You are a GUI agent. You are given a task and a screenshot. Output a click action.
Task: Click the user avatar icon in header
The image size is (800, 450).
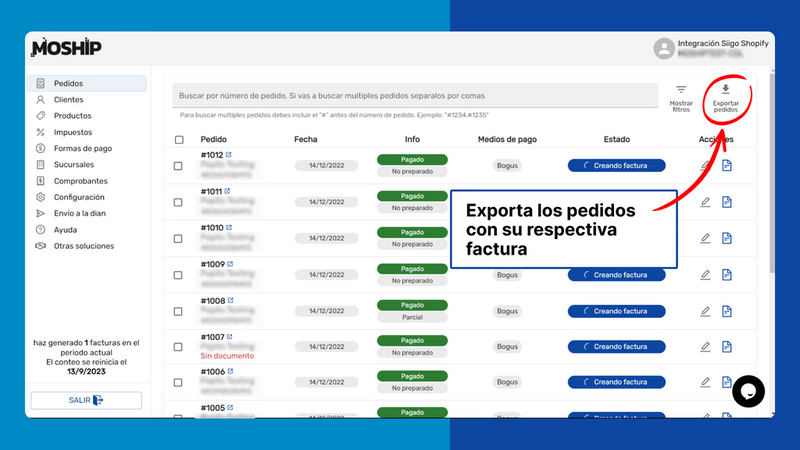coord(663,48)
